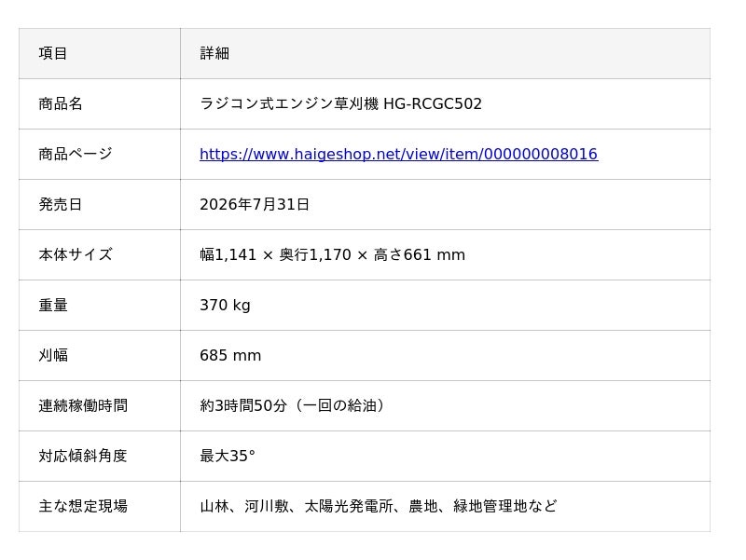This screenshot has height=560, width=746.
Task: Click the 項目 column header
Action: point(53,53)
